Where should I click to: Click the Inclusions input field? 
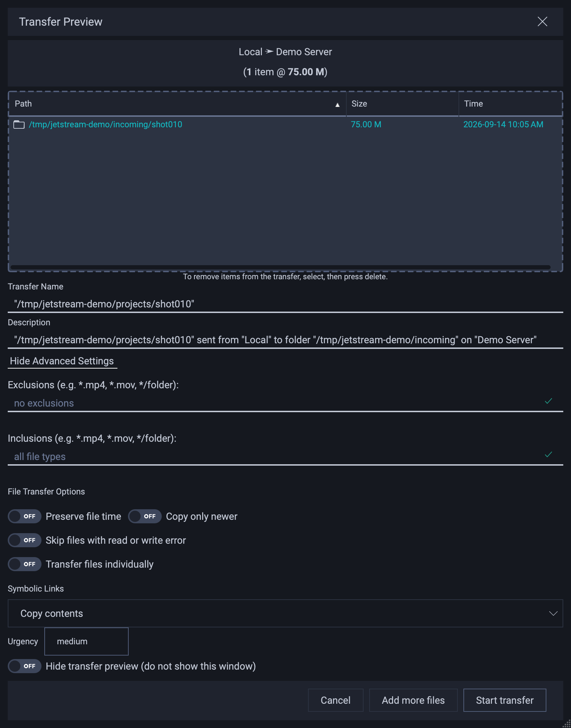point(285,456)
